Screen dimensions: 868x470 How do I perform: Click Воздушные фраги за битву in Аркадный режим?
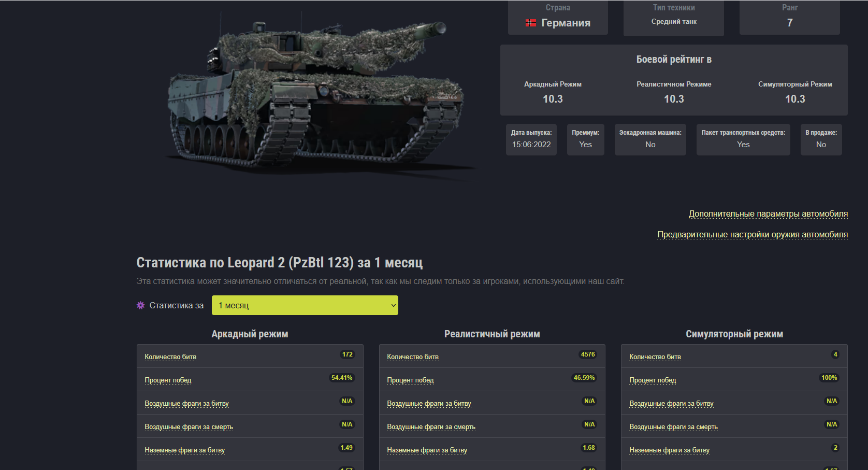tap(186, 404)
